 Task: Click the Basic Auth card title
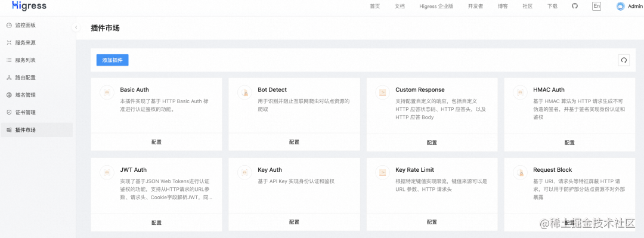(x=134, y=89)
